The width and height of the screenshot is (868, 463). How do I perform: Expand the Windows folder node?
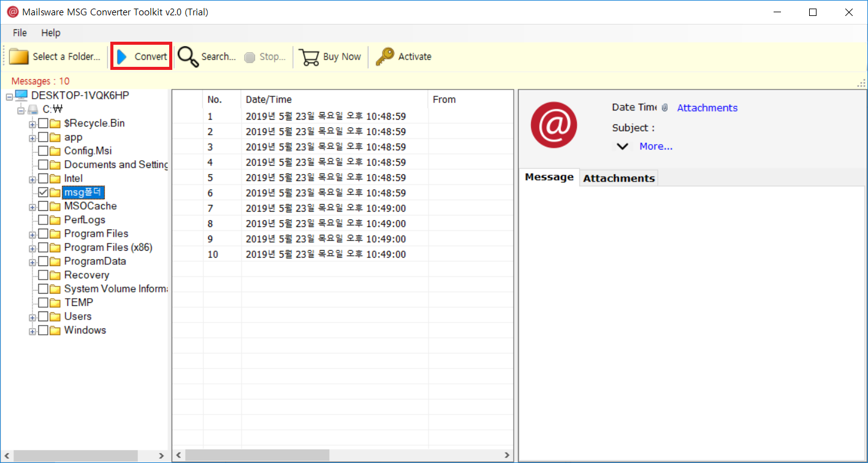tap(32, 330)
